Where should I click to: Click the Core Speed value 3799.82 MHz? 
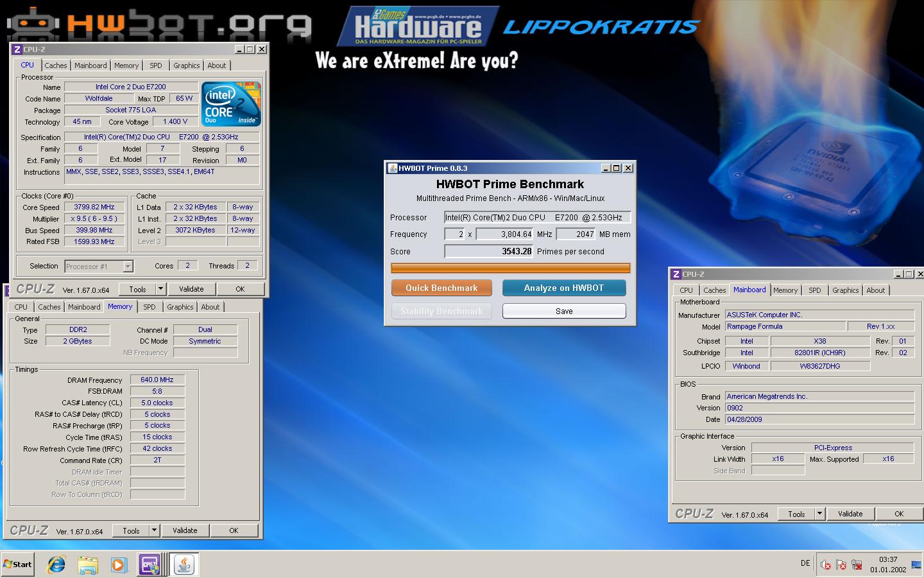pyautogui.click(x=94, y=207)
